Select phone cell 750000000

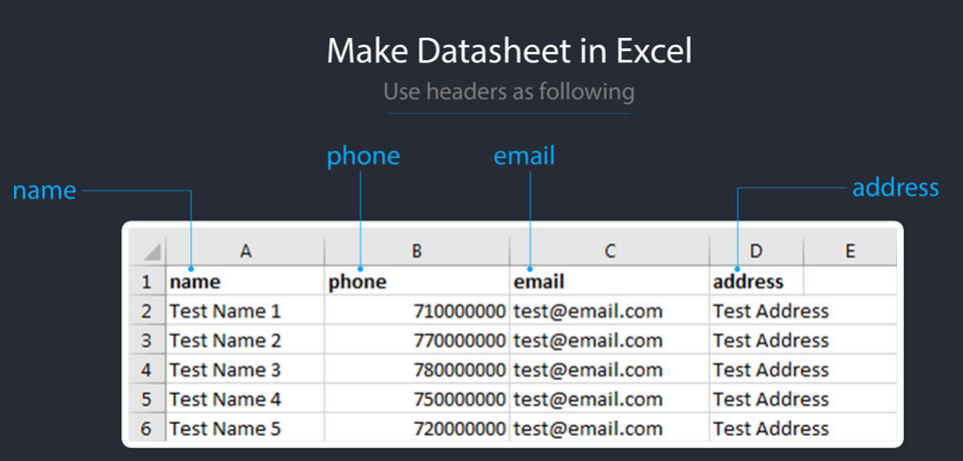point(417,399)
